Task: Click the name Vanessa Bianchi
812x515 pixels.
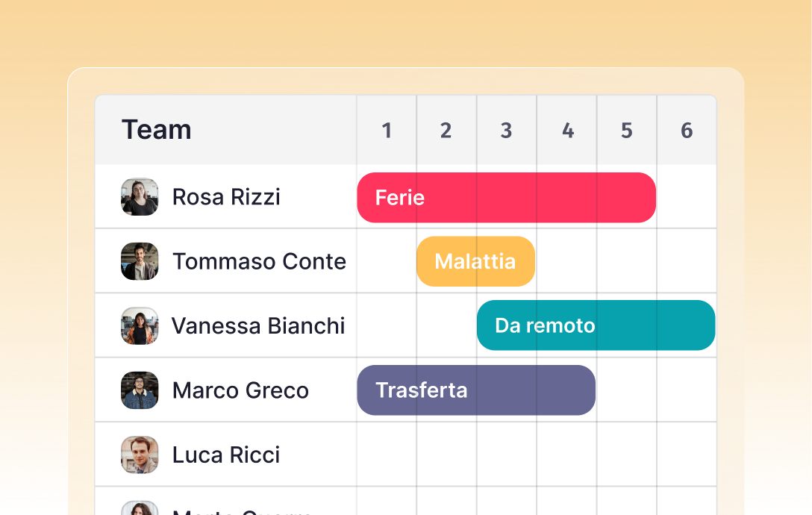Action: pyautogui.click(x=258, y=325)
